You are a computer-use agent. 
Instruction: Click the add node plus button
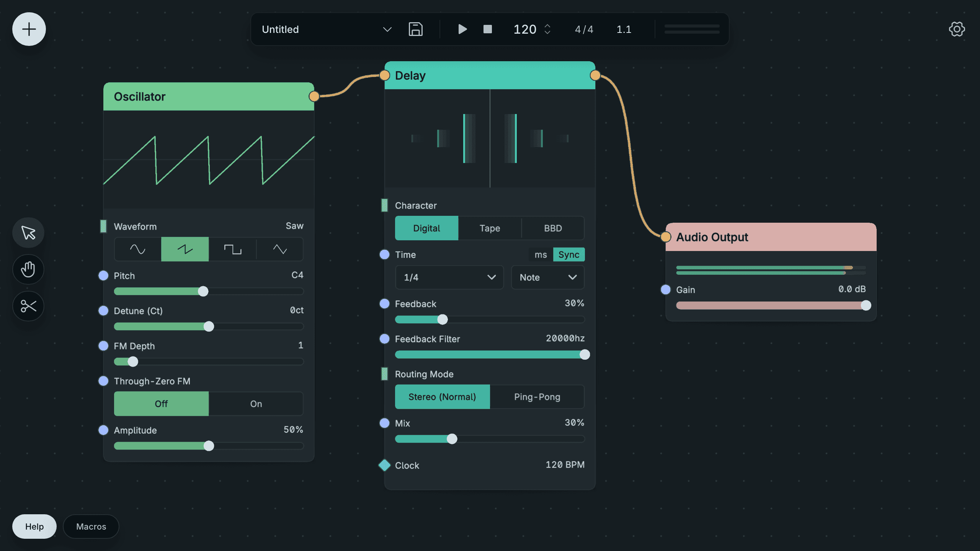pos(29,29)
